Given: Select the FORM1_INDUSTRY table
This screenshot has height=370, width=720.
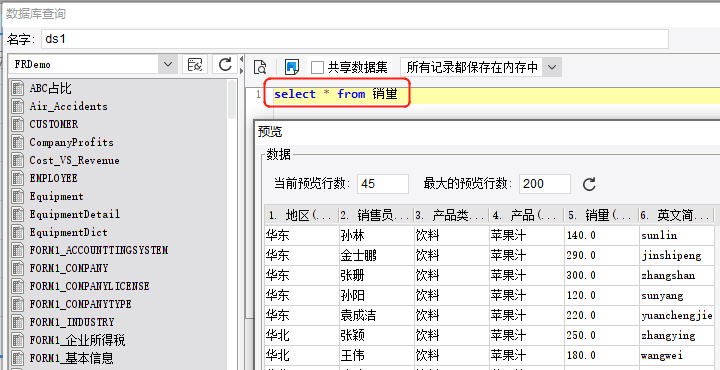Looking at the screenshot, I should tap(72, 322).
